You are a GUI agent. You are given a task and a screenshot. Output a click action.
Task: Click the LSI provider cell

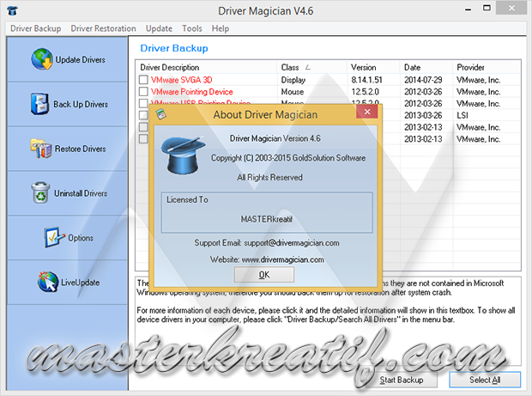tap(462, 115)
